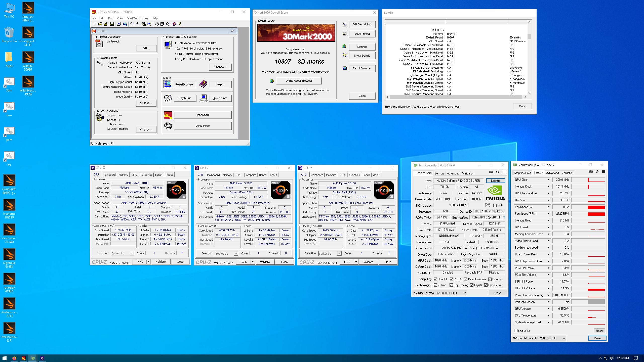
Task: Click the New project icon in 3DMark2000 toolbar
Action: [94, 24]
